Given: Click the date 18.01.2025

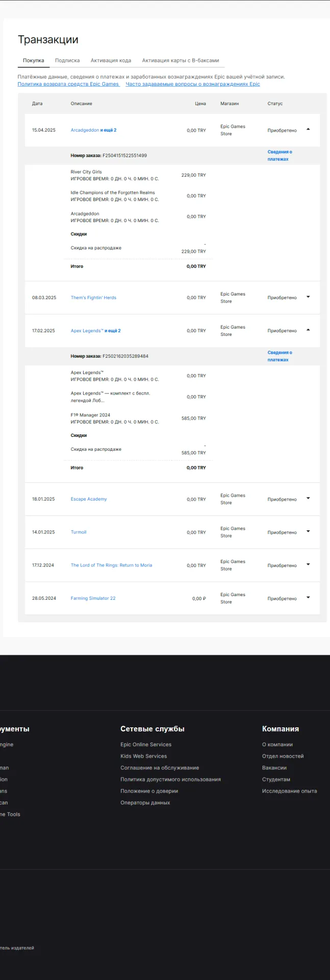Looking at the screenshot, I should pos(43,499).
